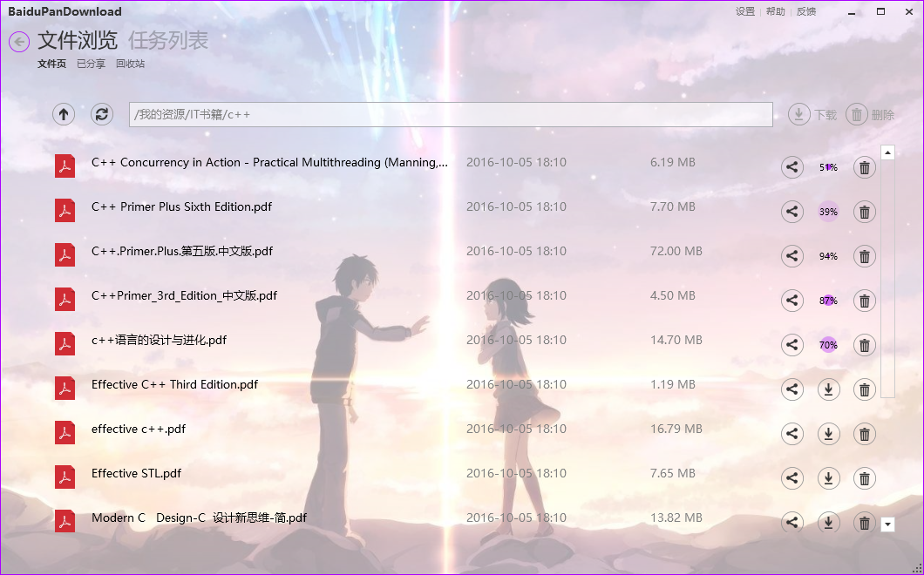Click the file list scrollbar thumb

coord(888,279)
